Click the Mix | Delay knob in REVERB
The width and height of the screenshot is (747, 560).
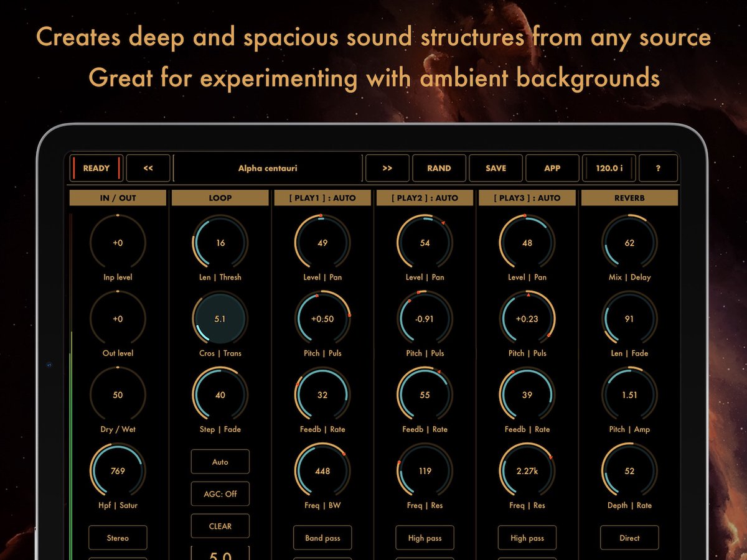(x=629, y=243)
